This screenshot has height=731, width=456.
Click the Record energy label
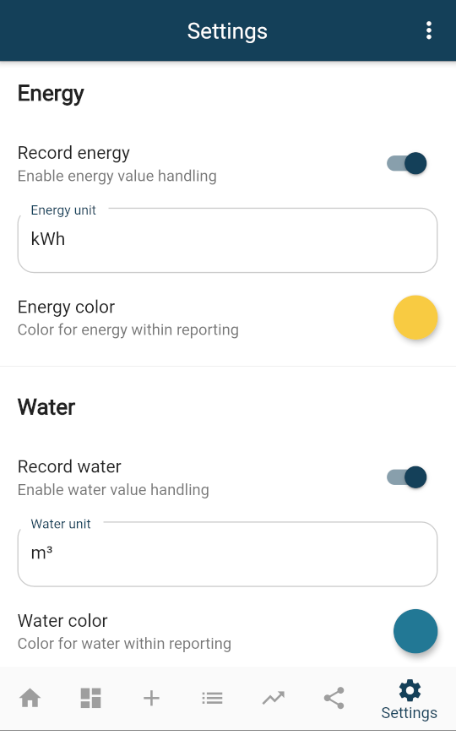[74, 153]
